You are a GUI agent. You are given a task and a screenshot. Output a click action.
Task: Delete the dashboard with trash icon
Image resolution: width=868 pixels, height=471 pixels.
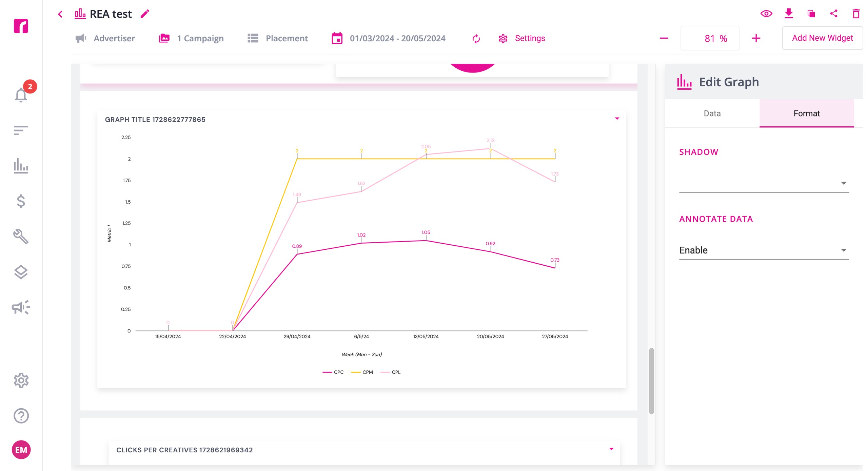[856, 14]
